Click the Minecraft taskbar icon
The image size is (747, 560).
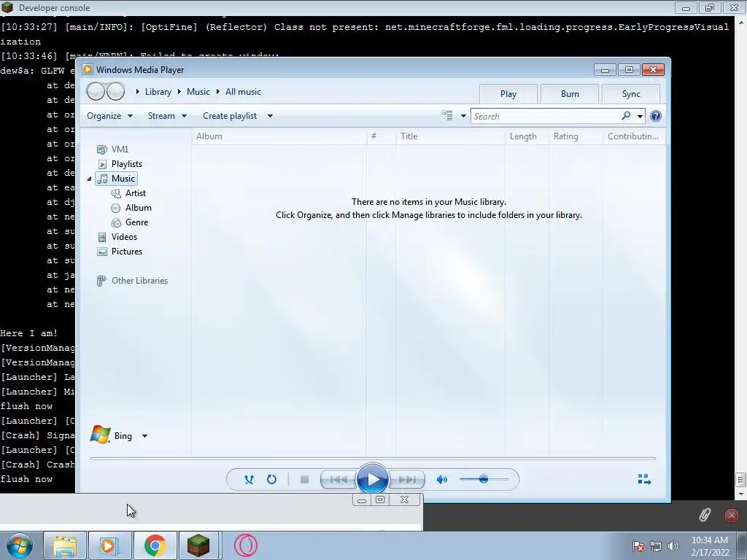[198, 545]
